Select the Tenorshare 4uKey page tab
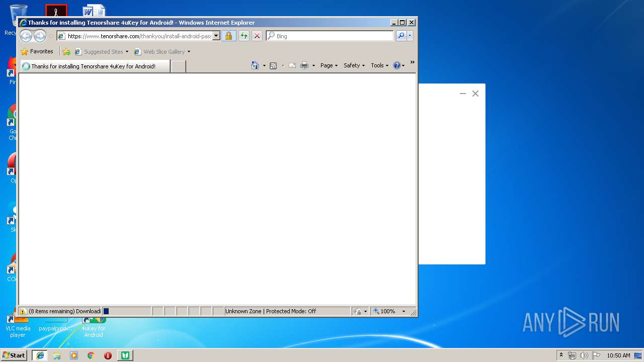 95,66
